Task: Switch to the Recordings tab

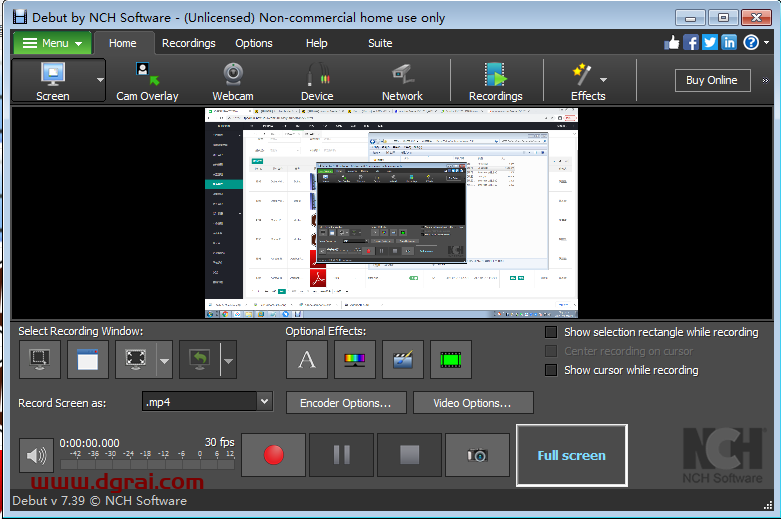Action: pos(189,43)
